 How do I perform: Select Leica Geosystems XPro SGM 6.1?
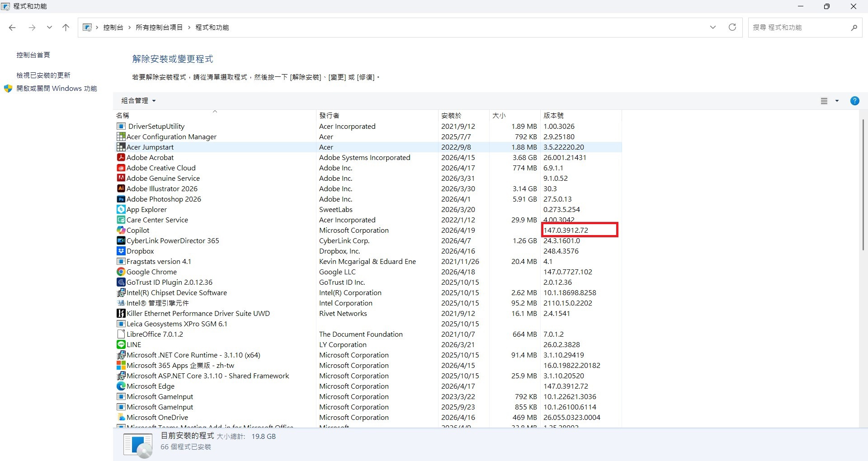tap(368, 324)
